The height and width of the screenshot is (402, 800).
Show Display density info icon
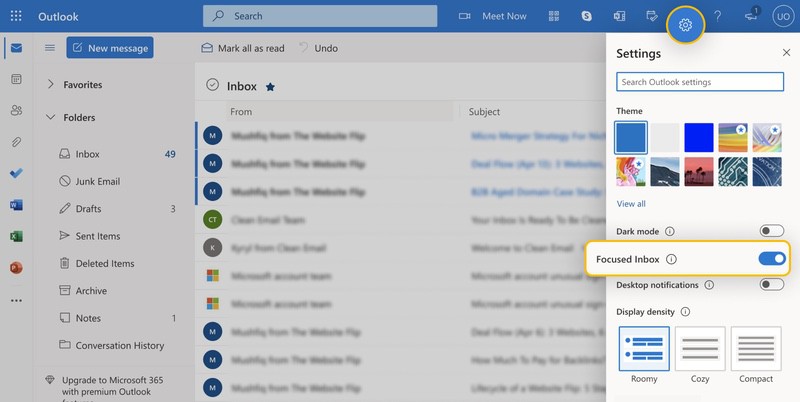point(686,312)
